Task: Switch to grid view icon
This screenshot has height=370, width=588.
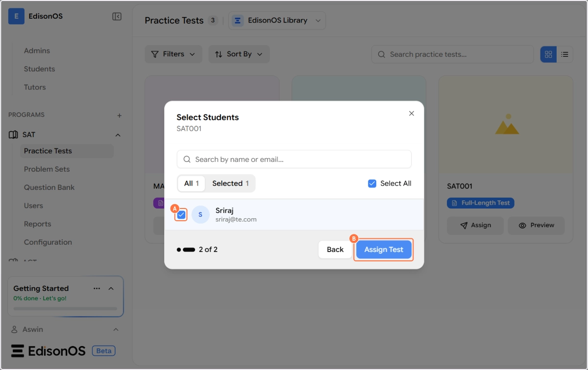Action: pyautogui.click(x=548, y=54)
